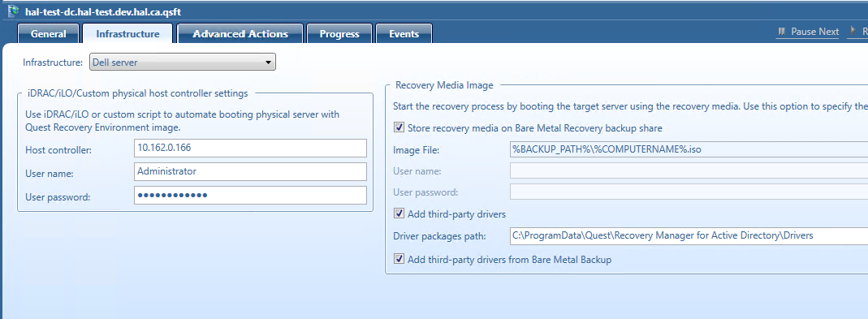Click the Infrastructure label beside the dropdown
868x319 pixels.
[53, 63]
